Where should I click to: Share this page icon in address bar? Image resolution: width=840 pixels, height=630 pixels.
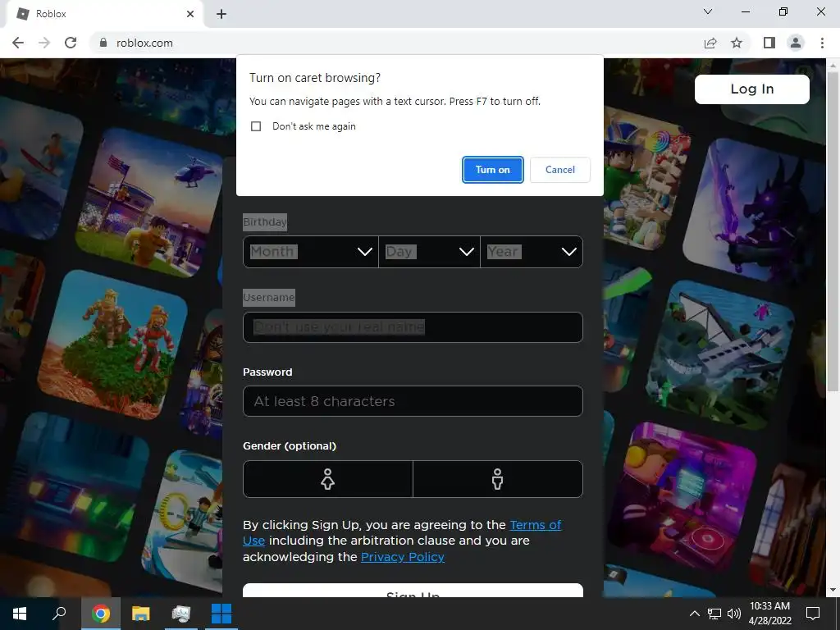pos(710,43)
